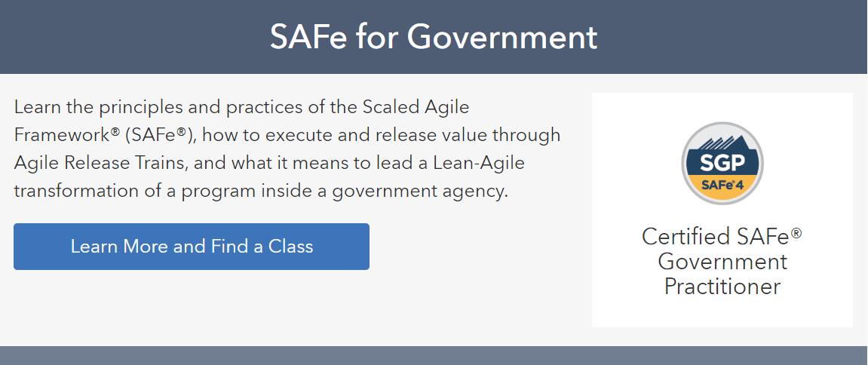
Task: Select the yellow SAFe 4 band on the badge
Action: click(722, 187)
